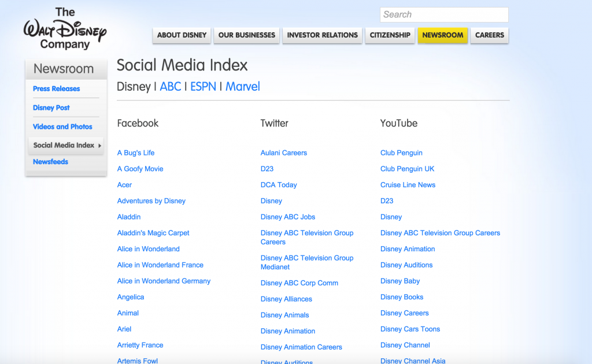The width and height of the screenshot is (592, 364).
Task: Open Cruise Line News YouTube link
Action: [408, 185]
